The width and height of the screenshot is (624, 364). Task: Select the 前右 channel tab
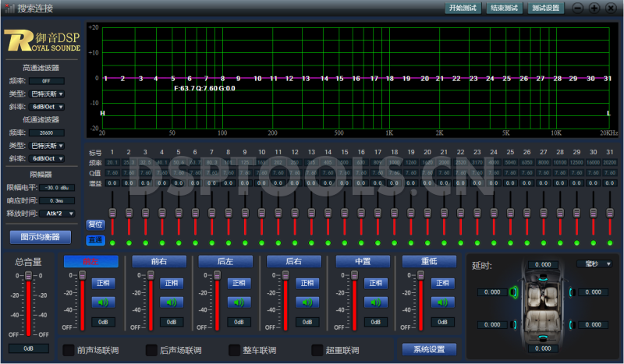pos(159,261)
